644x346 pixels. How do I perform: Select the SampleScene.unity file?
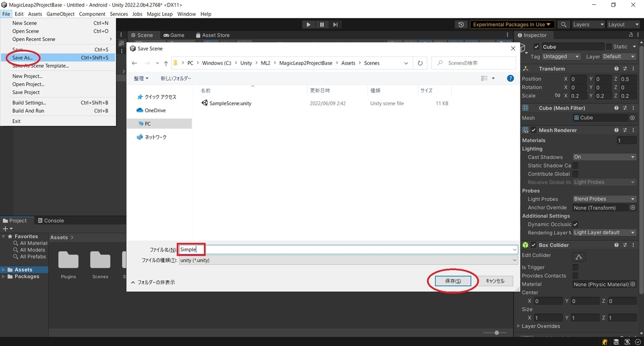[230, 103]
